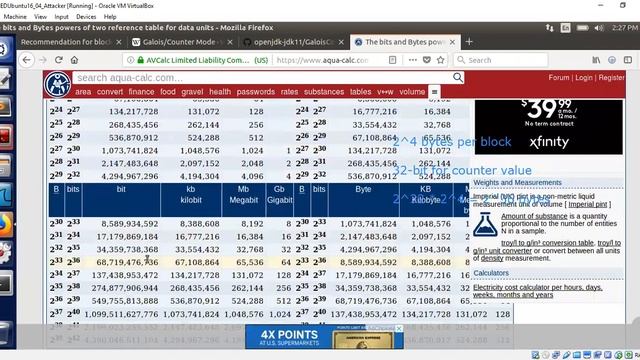The height and width of the screenshot is (360, 640).
Task: Click the xfinity $39.99 advertisement
Action: pyautogui.click(x=549, y=127)
